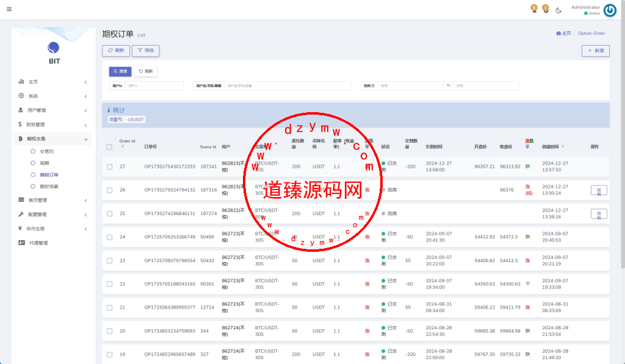Screen dimensions: 625x364
Task: Tick checkbox for order 23
Action: [x=110, y=260]
